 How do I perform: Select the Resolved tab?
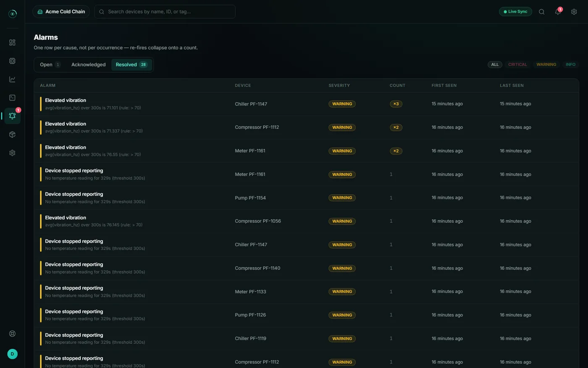click(131, 65)
